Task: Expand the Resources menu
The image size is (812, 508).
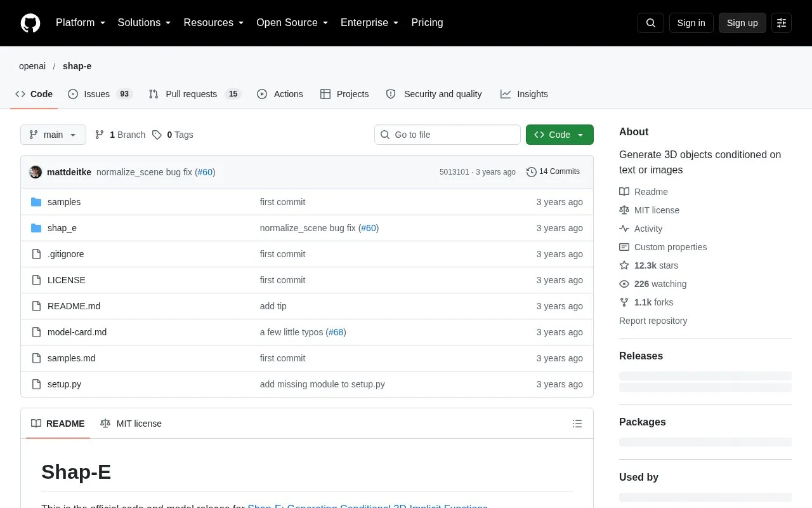Action: pyautogui.click(x=214, y=23)
